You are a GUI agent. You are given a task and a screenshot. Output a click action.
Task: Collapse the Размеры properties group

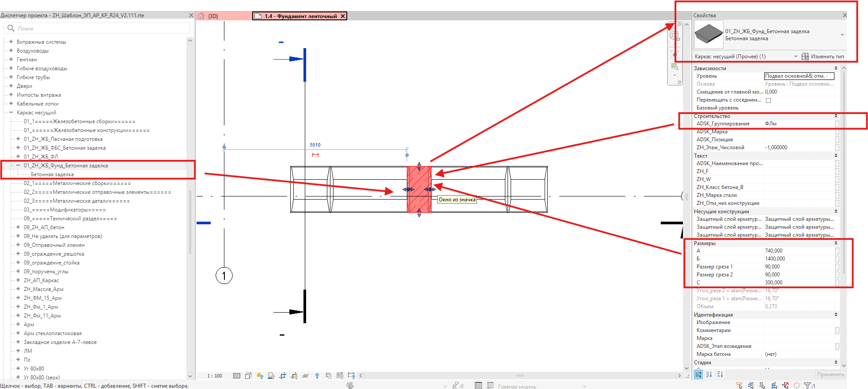[836, 243]
